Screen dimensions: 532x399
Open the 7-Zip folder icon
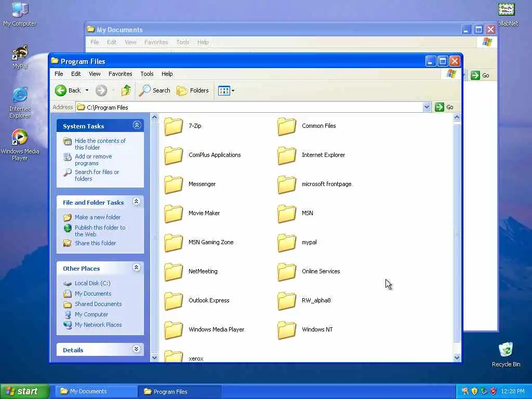[x=174, y=126]
